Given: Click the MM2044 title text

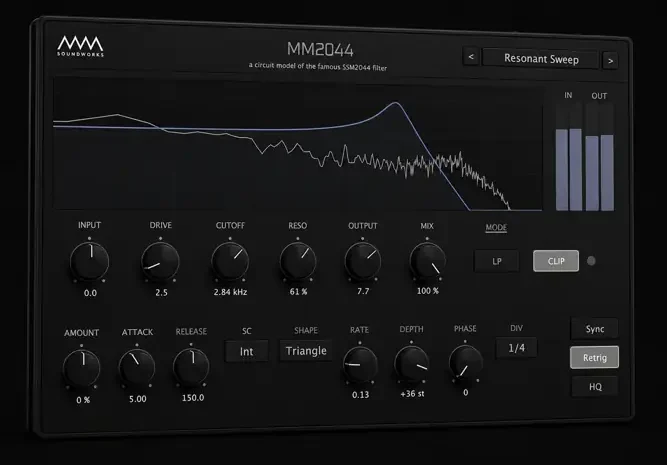Looking at the screenshot, I should pos(320,49).
